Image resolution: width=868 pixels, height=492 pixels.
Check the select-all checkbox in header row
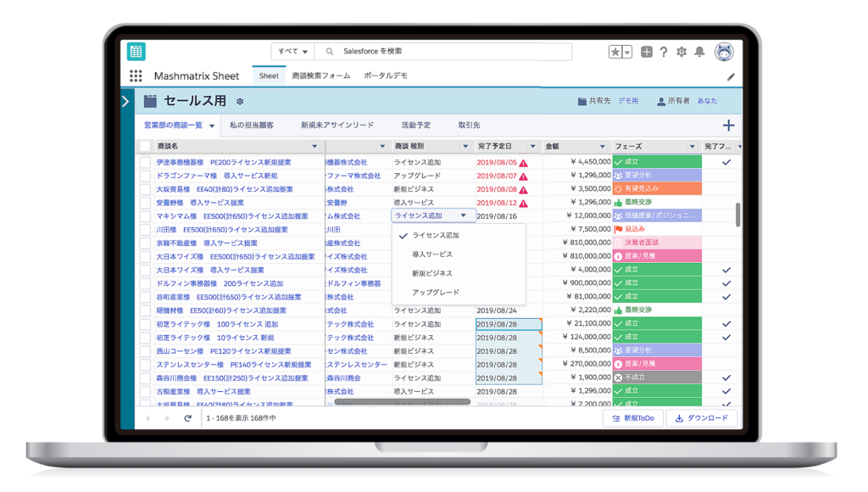[145, 147]
